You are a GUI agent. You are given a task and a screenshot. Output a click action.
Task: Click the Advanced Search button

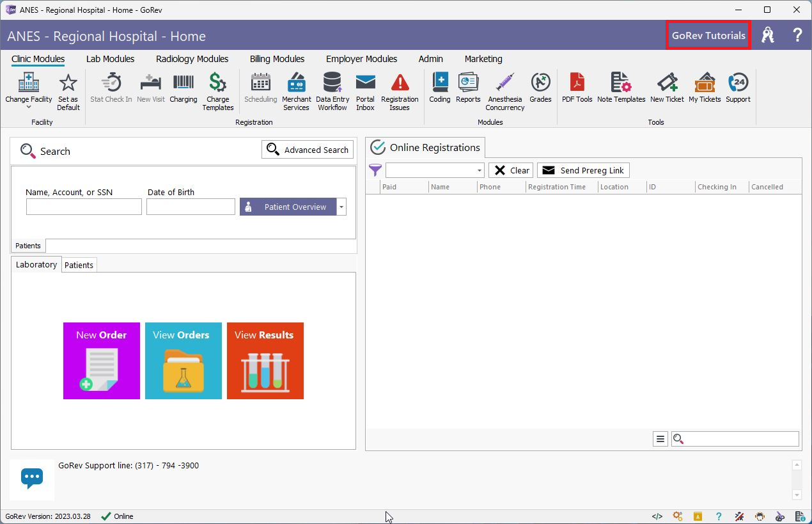(308, 150)
